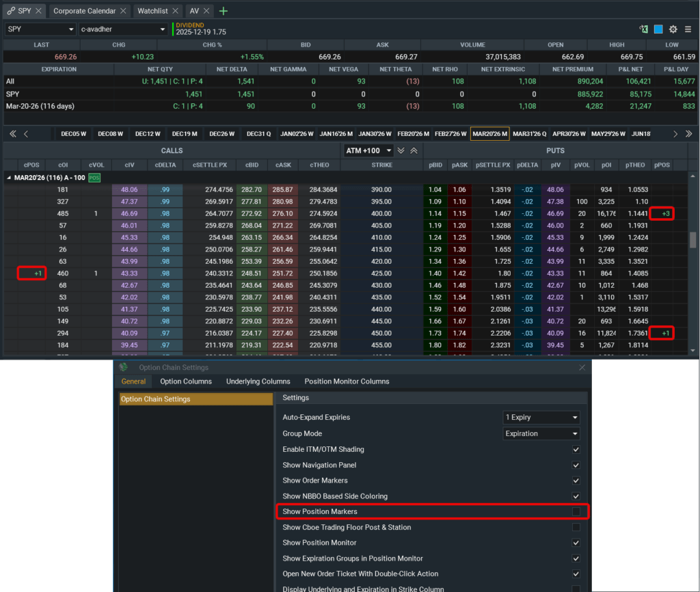The width and height of the screenshot is (700, 592).
Task: Click the Excel export icon
Action: coord(643,29)
